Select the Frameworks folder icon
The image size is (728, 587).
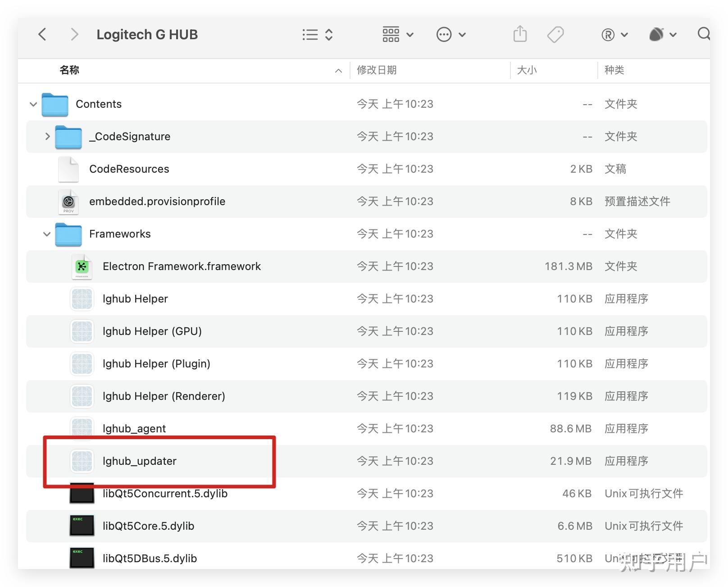pyautogui.click(x=68, y=234)
